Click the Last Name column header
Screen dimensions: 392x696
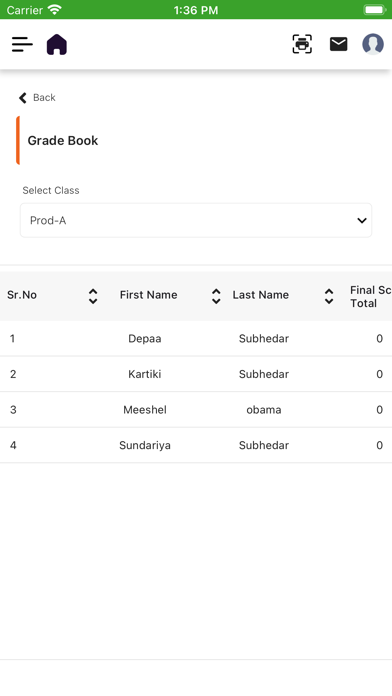261,295
